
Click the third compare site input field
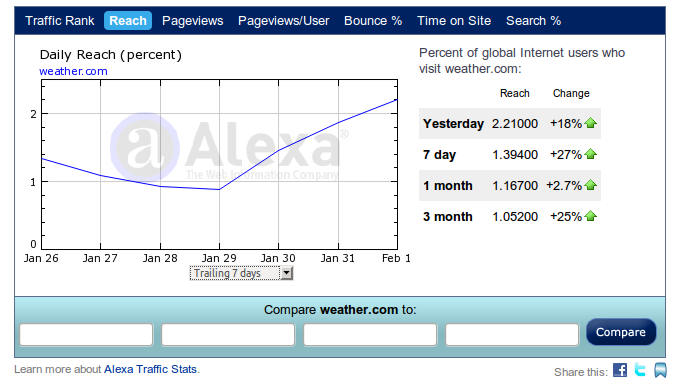pos(370,335)
